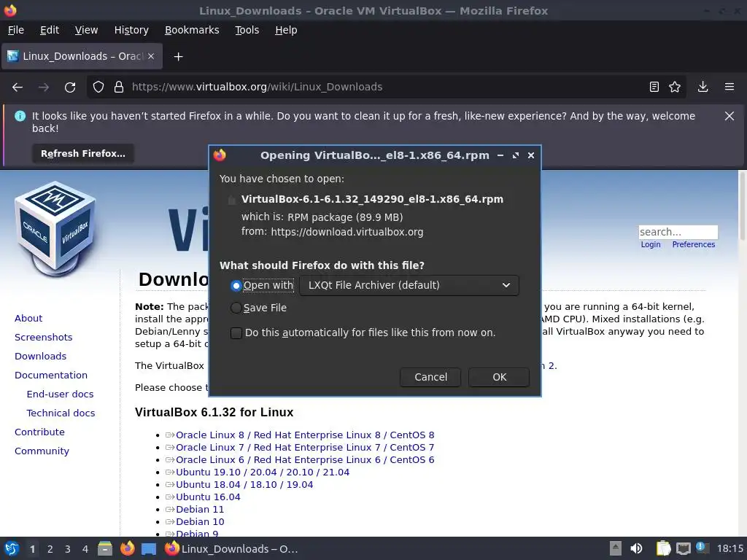Screen dimensions: 747x560
Task: Open the Oracle Linux 8 / CentOS 8 download link
Action: coord(305,435)
